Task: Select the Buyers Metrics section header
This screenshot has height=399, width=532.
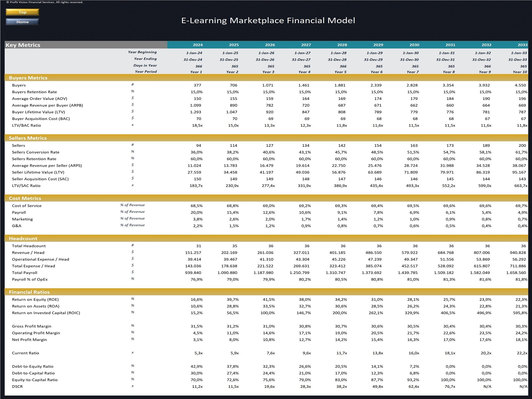Action: (266, 78)
